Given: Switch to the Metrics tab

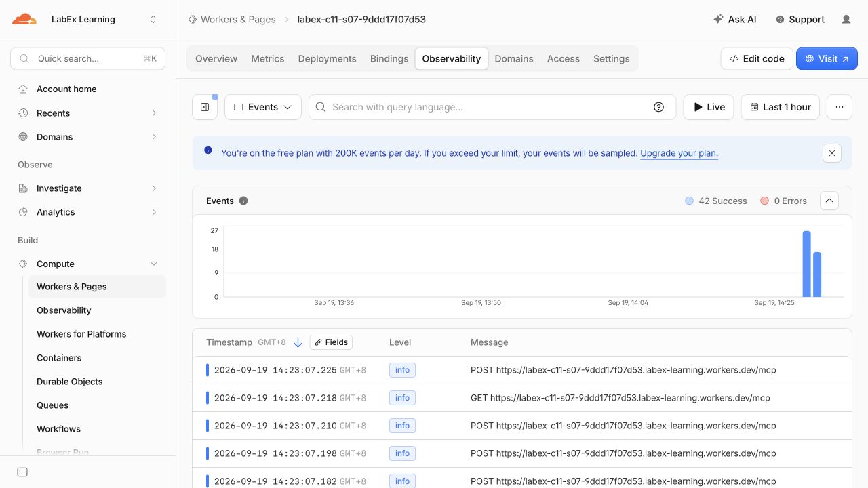Looking at the screenshot, I should [x=268, y=58].
